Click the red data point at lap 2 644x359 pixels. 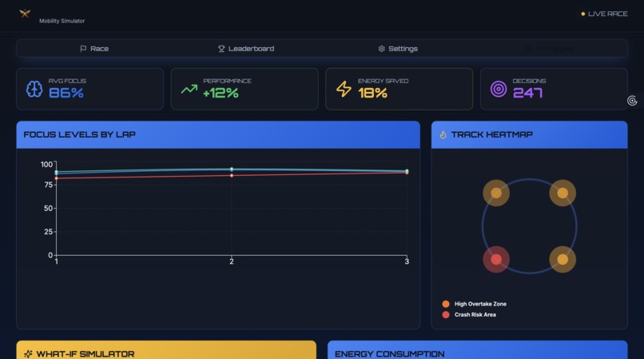(232, 176)
